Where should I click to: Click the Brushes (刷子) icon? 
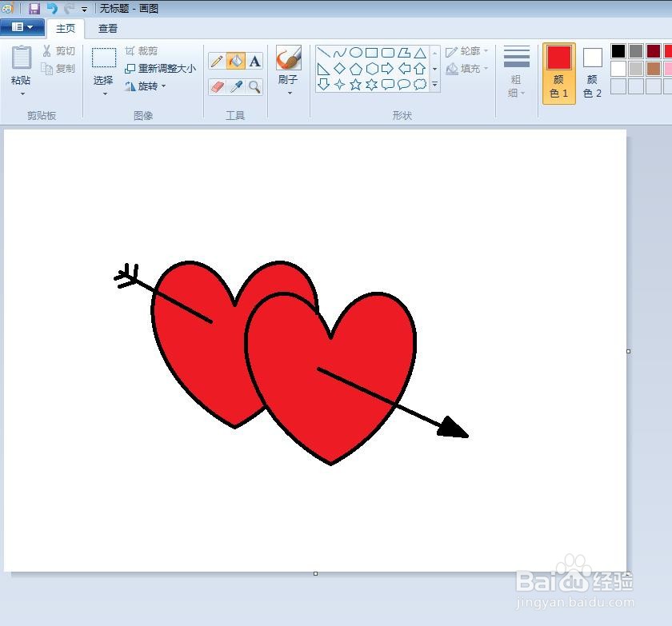point(289,58)
